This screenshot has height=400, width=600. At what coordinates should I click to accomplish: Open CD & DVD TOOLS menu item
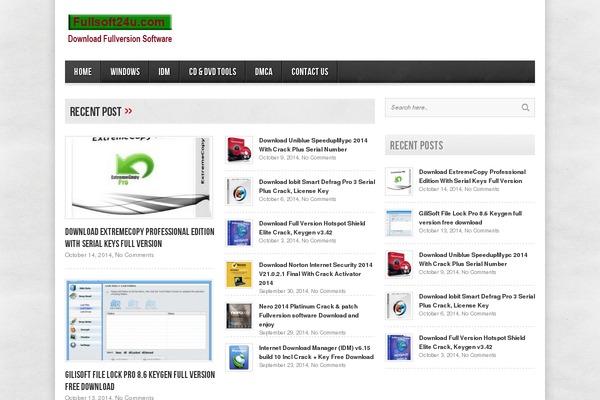pos(212,72)
